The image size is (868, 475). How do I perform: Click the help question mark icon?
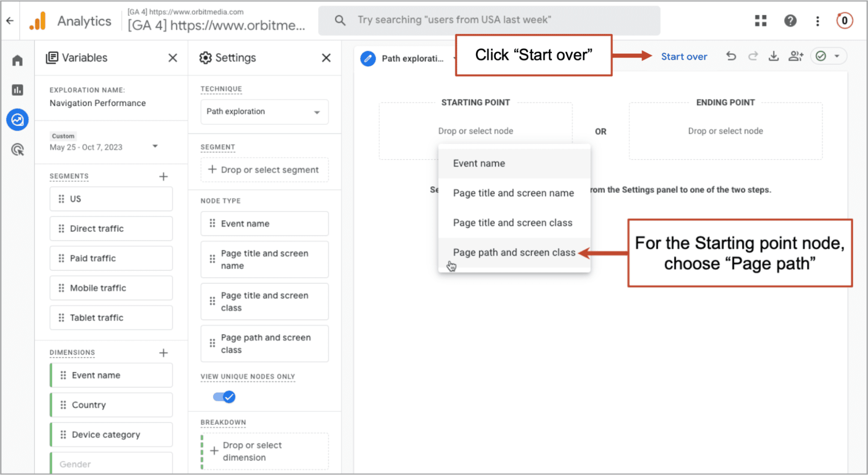(790, 20)
